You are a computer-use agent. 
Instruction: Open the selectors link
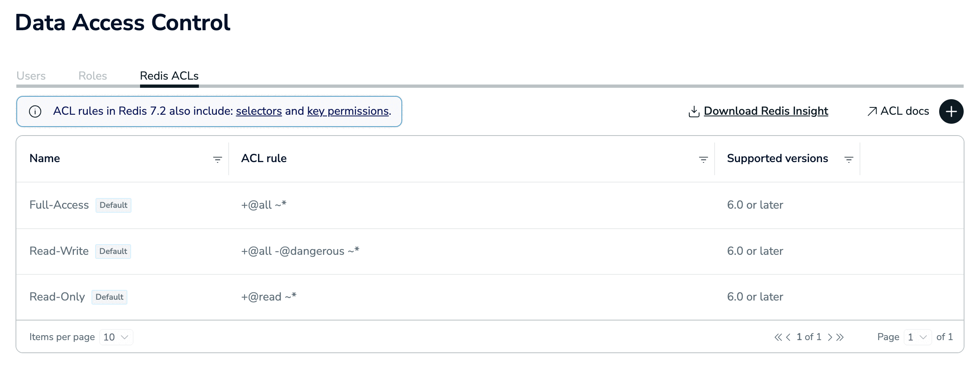259,111
